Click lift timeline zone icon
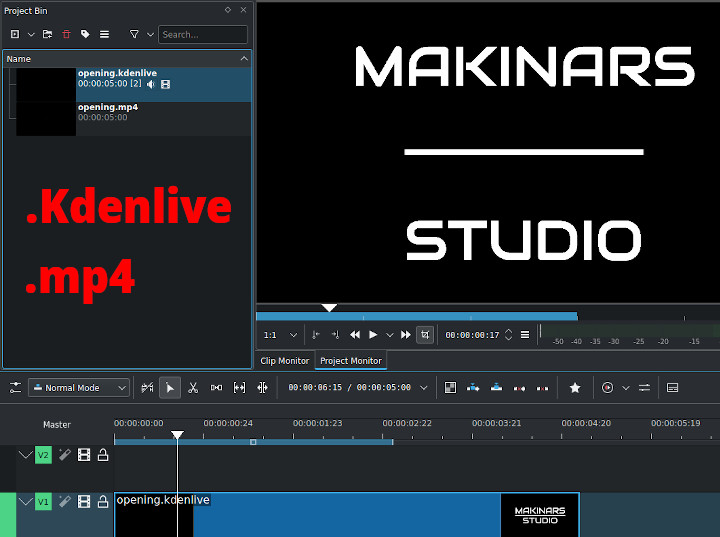720x537 pixels. tap(542, 388)
